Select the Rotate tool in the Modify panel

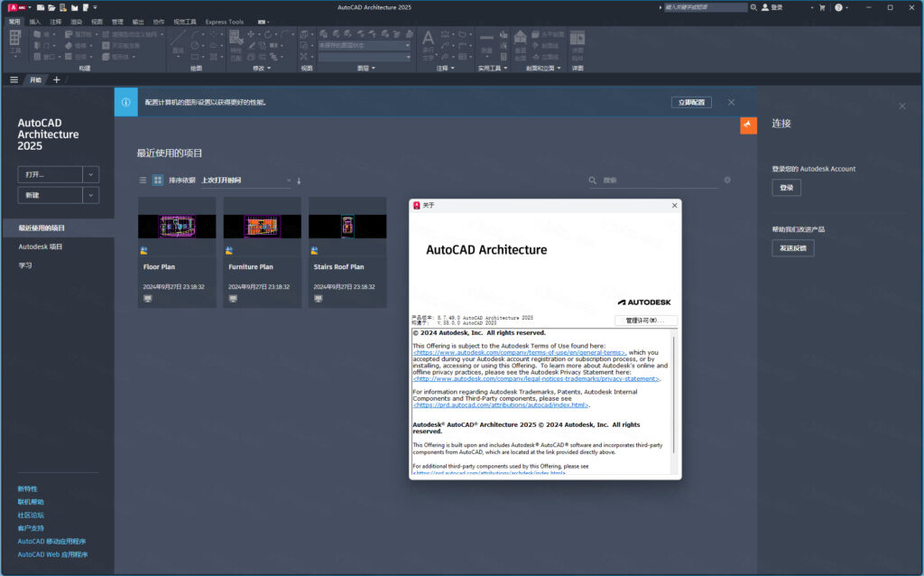(267, 34)
